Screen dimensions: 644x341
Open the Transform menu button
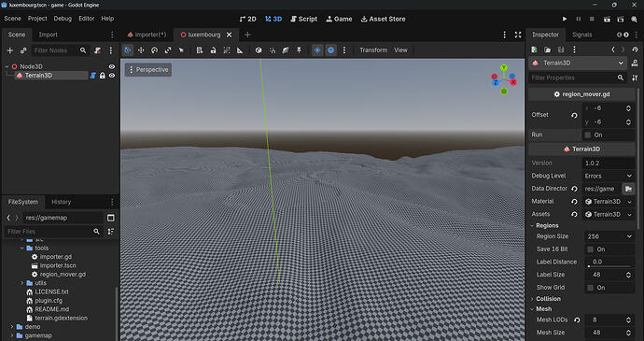[x=373, y=50]
